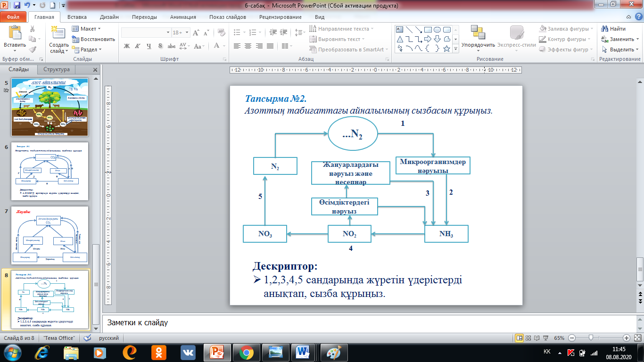Image resolution: width=644 pixels, height=362 pixels.
Task: Click the Format Painter brush icon
Action: point(33,49)
